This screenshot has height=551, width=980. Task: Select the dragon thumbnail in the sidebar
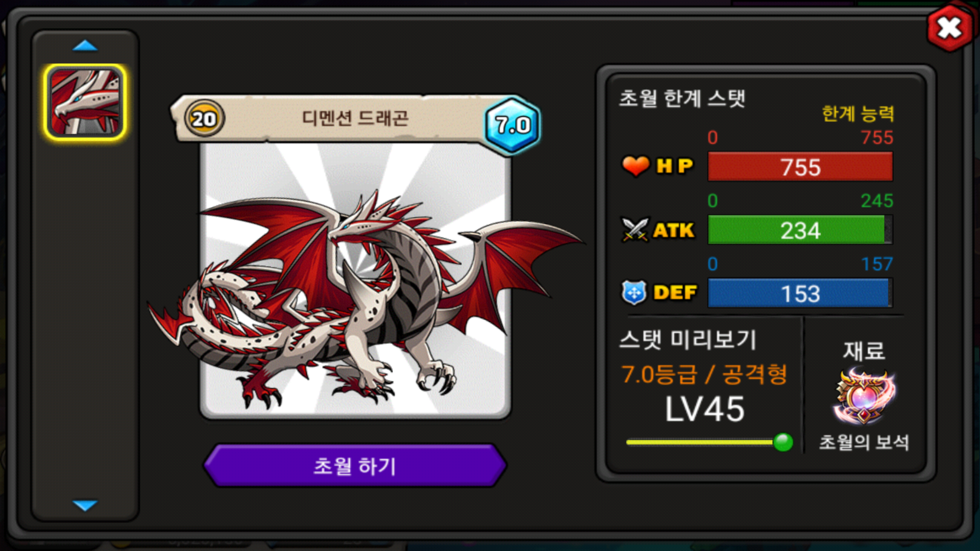(85, 102)
